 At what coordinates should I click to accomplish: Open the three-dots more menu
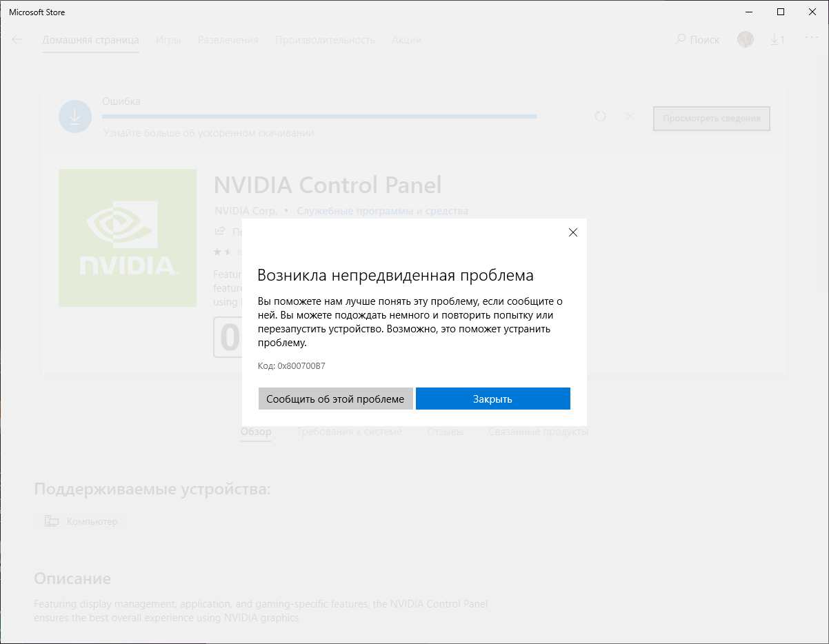(812, 39)
